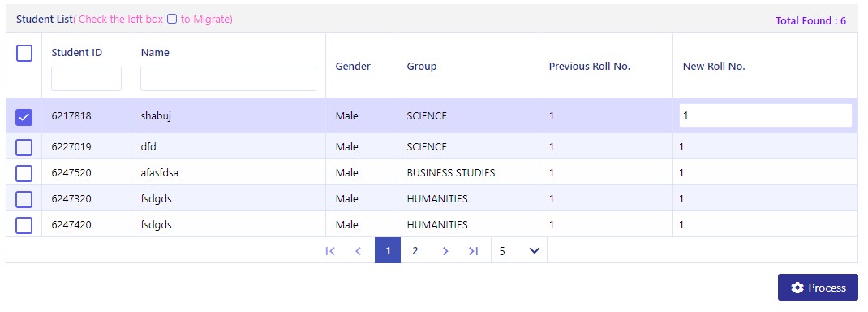Image resolution: width=868 pixels, height=312 pixels.
Task: Click the Process button
Action: tap(818, 288)
